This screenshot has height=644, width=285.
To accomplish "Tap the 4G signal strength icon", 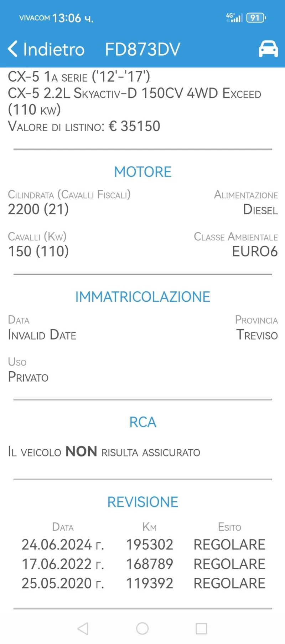I will pyautogui.click(x=234, y=17).
